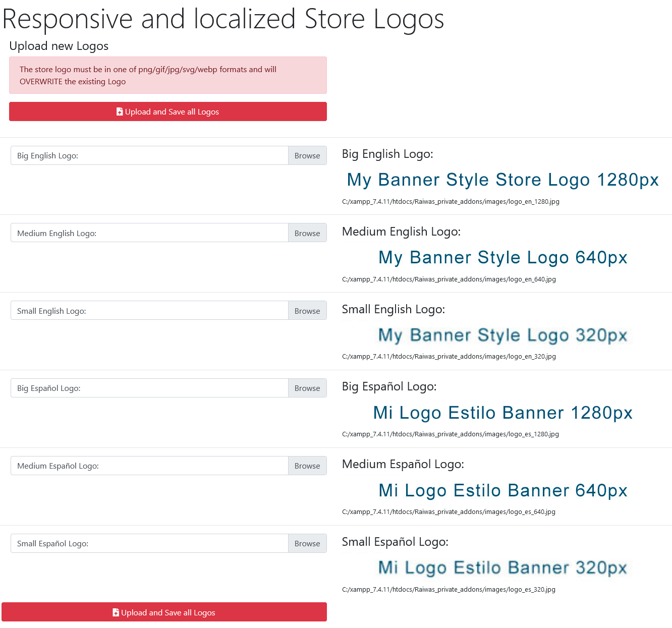Browse for the Big English Logo file
672x628 pixels.
tap(307, 155)
